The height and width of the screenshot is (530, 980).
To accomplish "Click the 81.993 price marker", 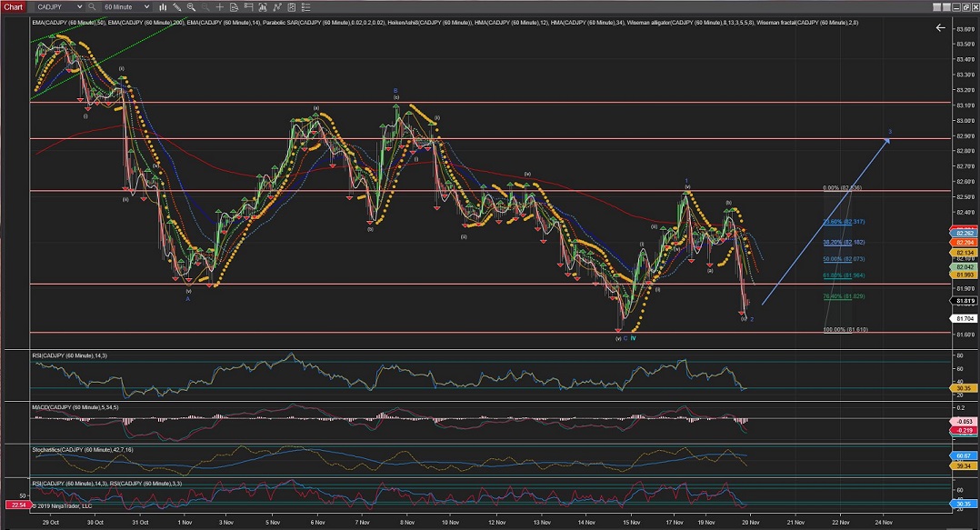I will point(965,275).
